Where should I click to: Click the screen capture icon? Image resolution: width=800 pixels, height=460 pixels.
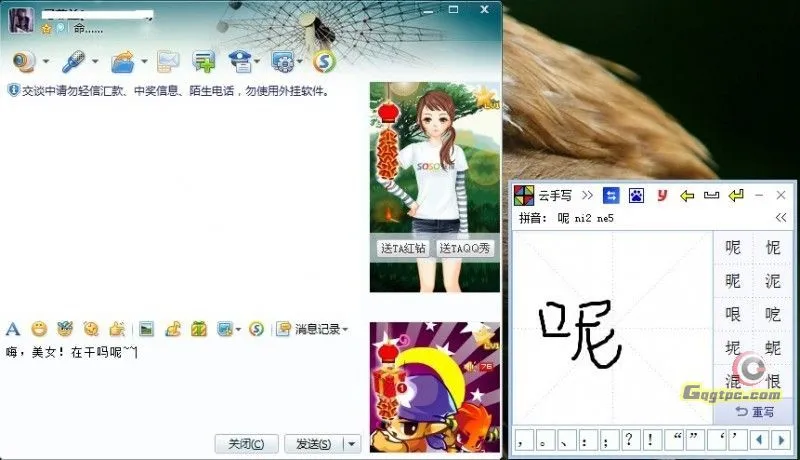pos(225,329)
